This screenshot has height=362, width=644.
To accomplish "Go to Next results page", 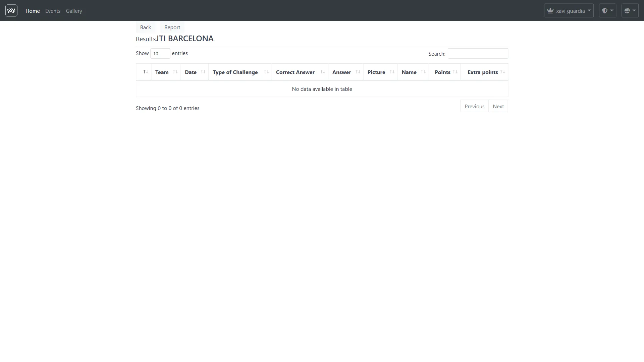I will coord(498,106).
